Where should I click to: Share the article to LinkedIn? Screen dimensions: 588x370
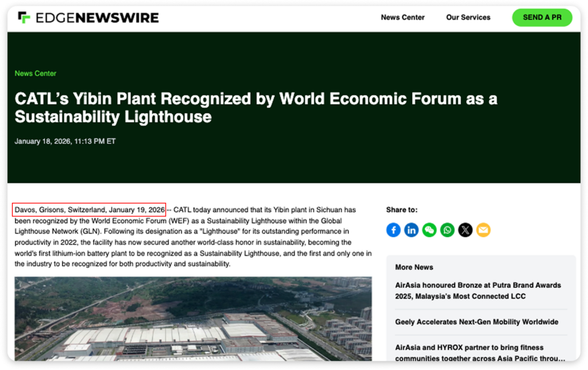(x=411, y=230)
